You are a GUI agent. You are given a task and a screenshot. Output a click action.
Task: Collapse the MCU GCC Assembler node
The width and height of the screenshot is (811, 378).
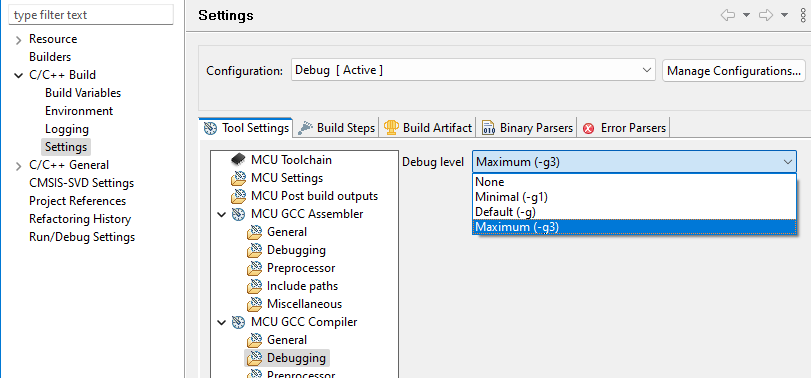coord(221,214)
